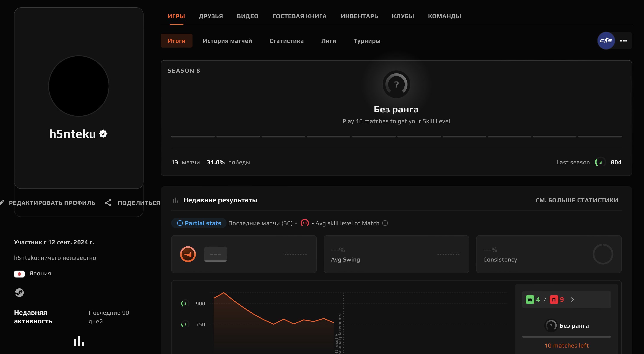Switch to the КЛУБЫ tab
644x354 pixels.
tap(403, 16)
